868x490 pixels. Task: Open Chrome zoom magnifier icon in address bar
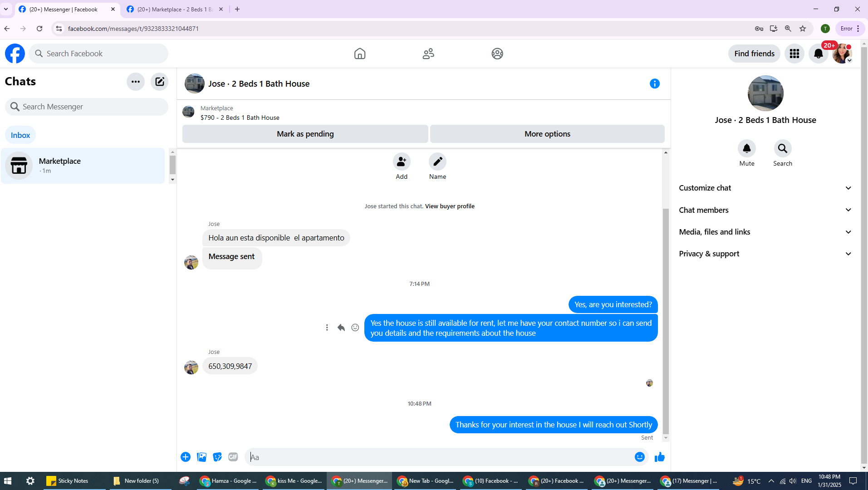click(x=788, y=29)
